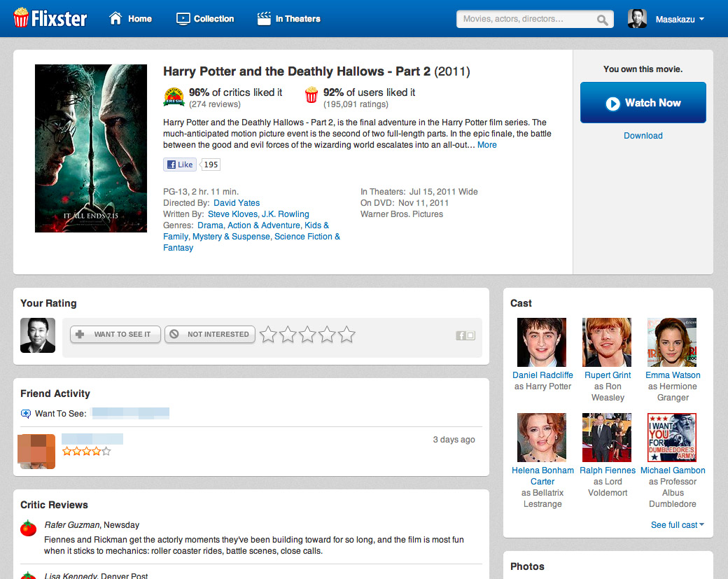Image resolution: width=728 pixels, height=579 pixels.
Task: Click the users popcorn rating icon
Action: [x=311, y=95]
